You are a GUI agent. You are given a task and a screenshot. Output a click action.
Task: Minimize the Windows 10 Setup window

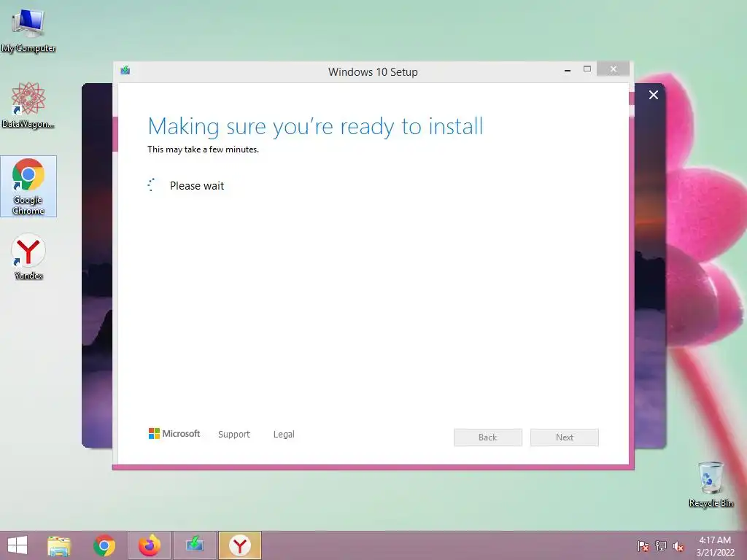pyautogui.click(x=568, y=70)
